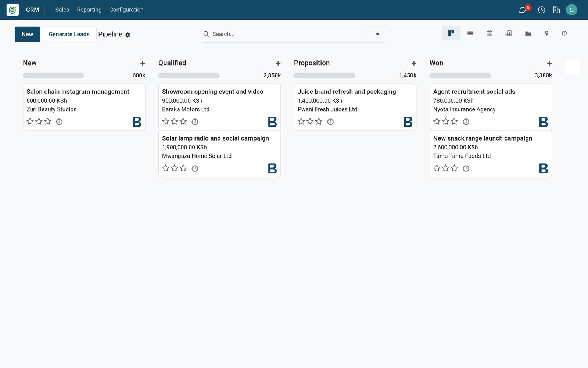Open the activities clock icon in navbar
This screenshot has height=368, width=588.
(x=541, y=10)
